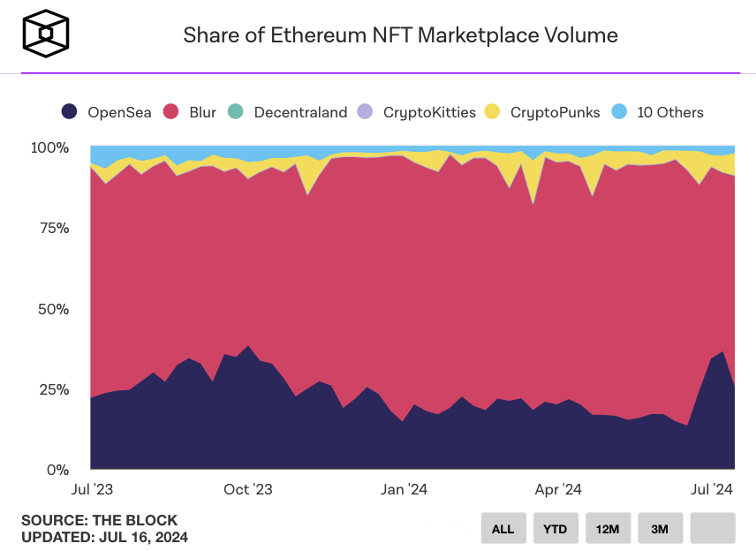Screen dimensions: 756x551
Task: Click the 50% y-axis label
Action: pyautogui.click(x=50, y=309)
